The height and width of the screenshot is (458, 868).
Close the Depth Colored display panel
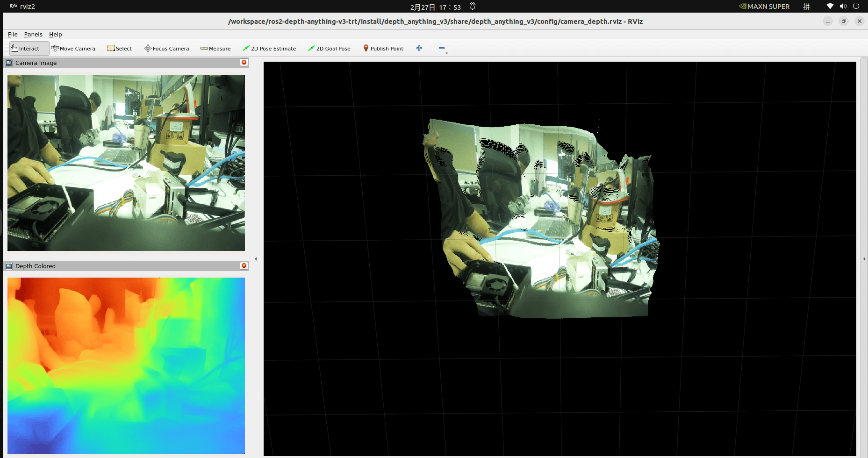coord(244,265)
